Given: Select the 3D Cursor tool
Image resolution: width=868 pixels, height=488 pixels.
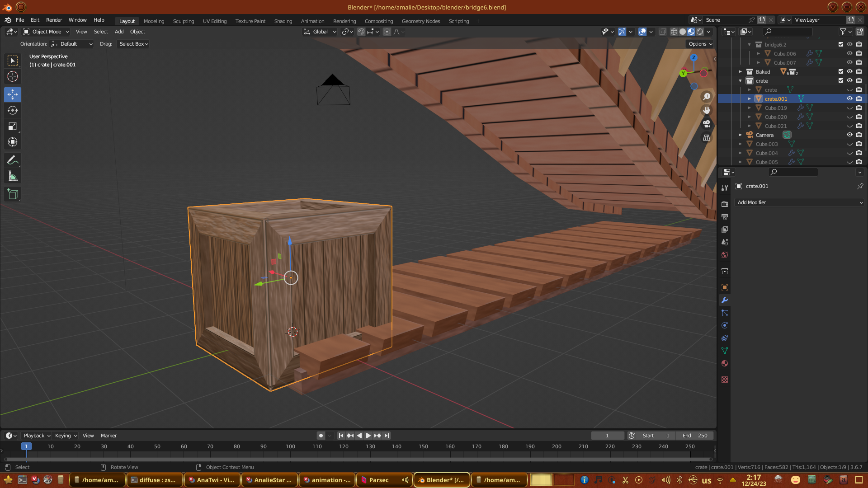Looking at the screenshot, I should 13,76.
